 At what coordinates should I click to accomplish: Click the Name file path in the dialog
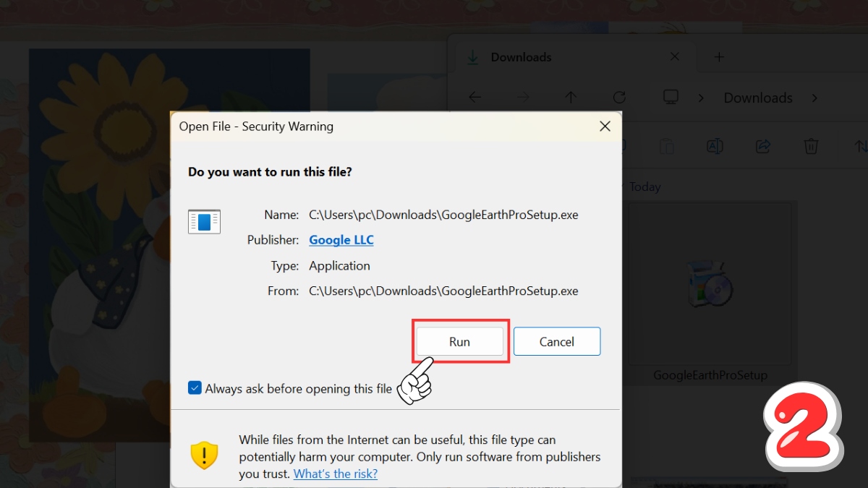[443, 215]
